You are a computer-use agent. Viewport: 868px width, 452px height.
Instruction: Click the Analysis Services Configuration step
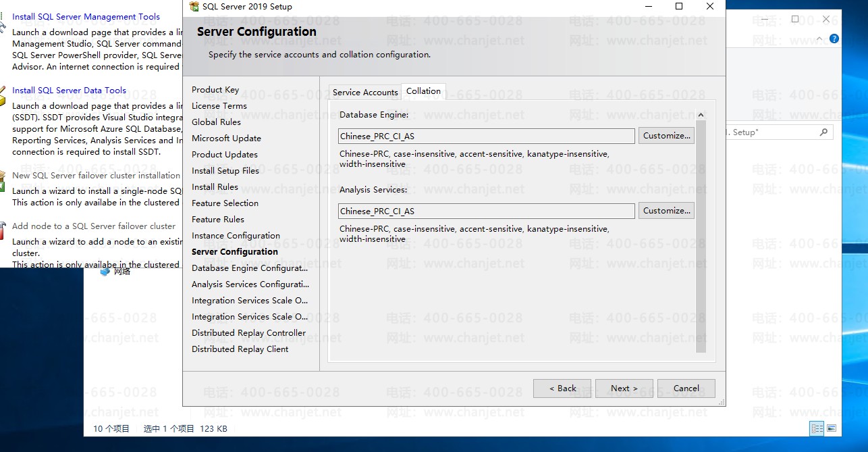250,284
